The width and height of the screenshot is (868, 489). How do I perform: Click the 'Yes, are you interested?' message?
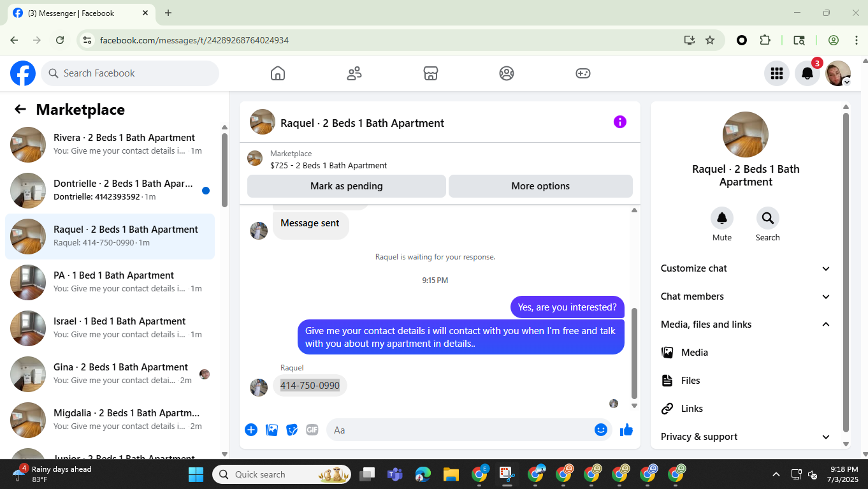567,307
